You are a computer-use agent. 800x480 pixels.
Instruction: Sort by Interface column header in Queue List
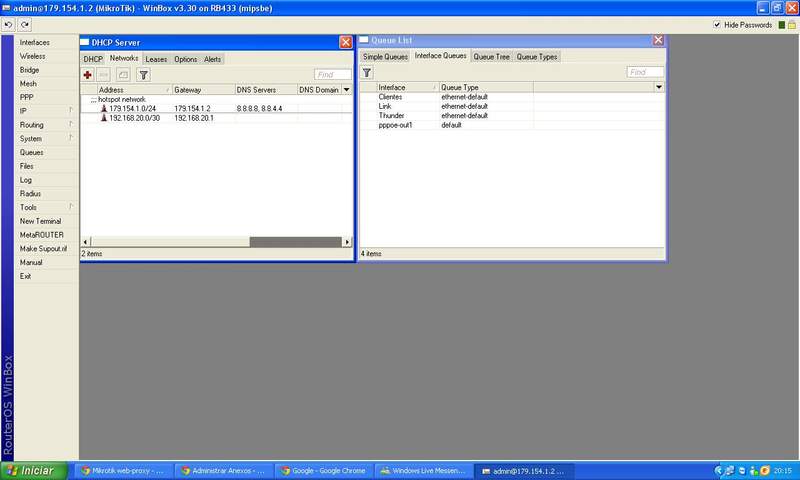tap(407, 87)
